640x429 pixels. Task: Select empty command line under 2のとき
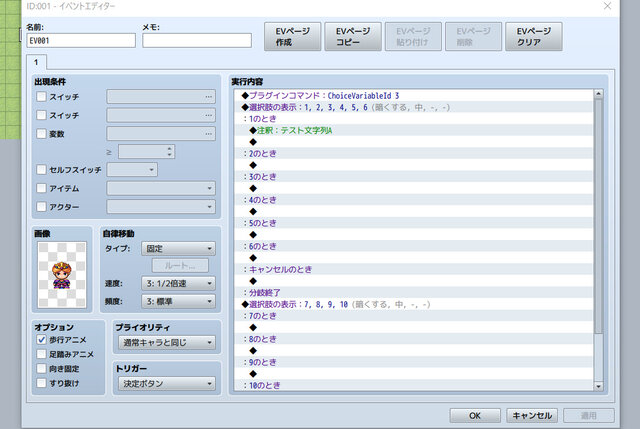click(414, 165)
